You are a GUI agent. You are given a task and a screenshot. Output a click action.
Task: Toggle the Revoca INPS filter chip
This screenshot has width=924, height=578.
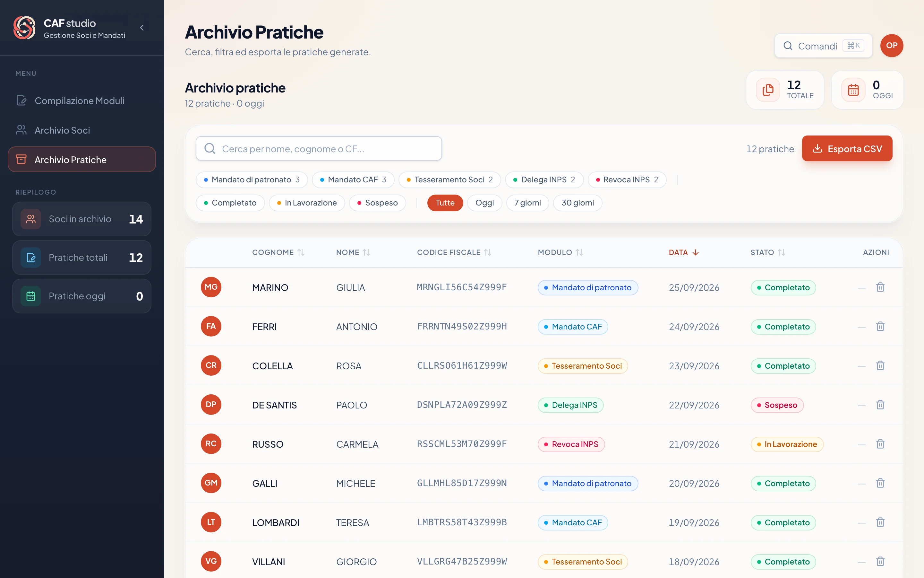(627, 180)
